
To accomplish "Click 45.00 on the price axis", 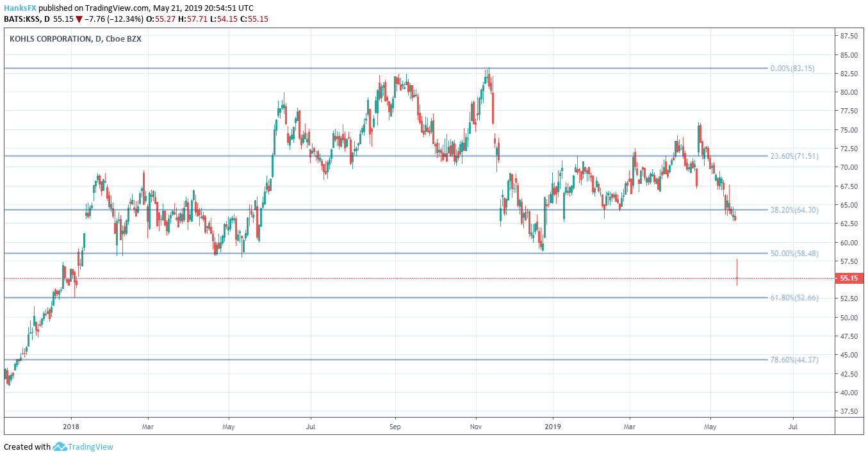I will click(850, 355).
